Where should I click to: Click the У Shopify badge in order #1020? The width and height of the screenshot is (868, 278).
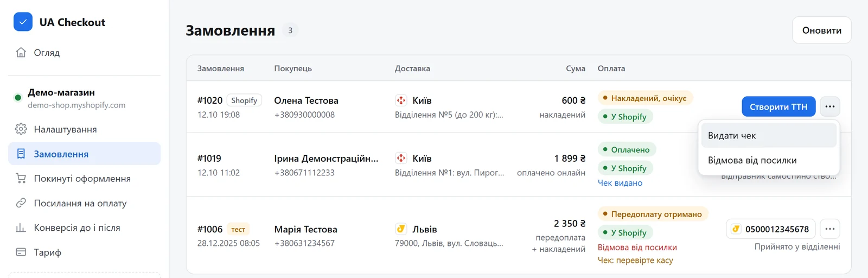625,116
